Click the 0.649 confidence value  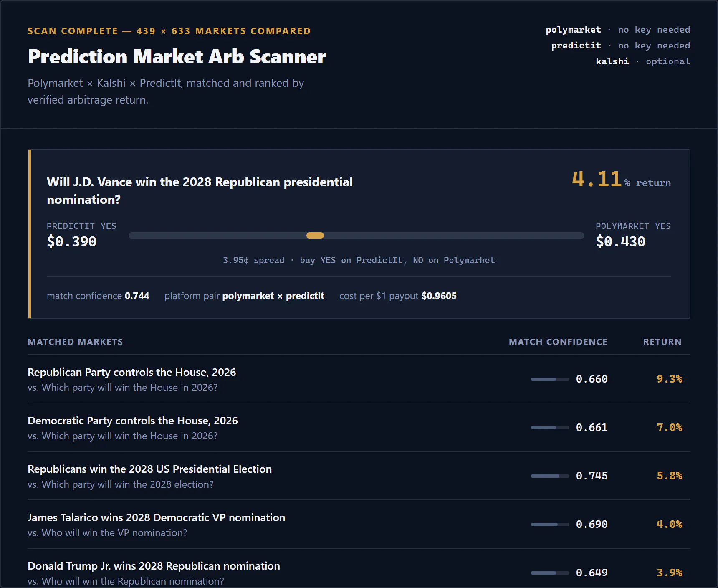[x=592, y=573]
